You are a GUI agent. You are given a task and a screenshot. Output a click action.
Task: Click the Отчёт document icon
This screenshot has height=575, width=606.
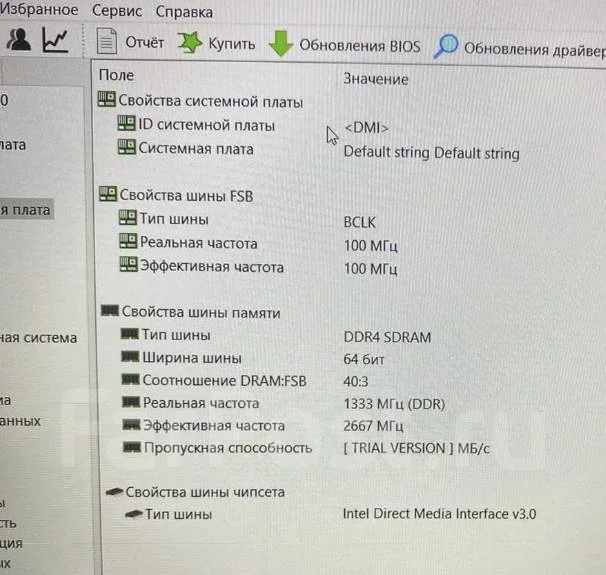[x=107, y=41]
